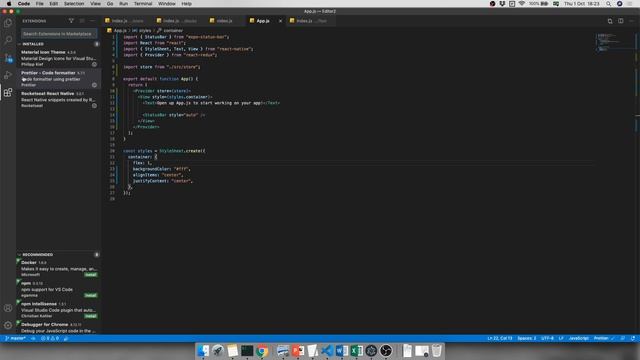This screenshot has height=360, width=640.
Task: Open the Explorer view in activity bar
Action: pyautogui.click(x=8, y=23)
